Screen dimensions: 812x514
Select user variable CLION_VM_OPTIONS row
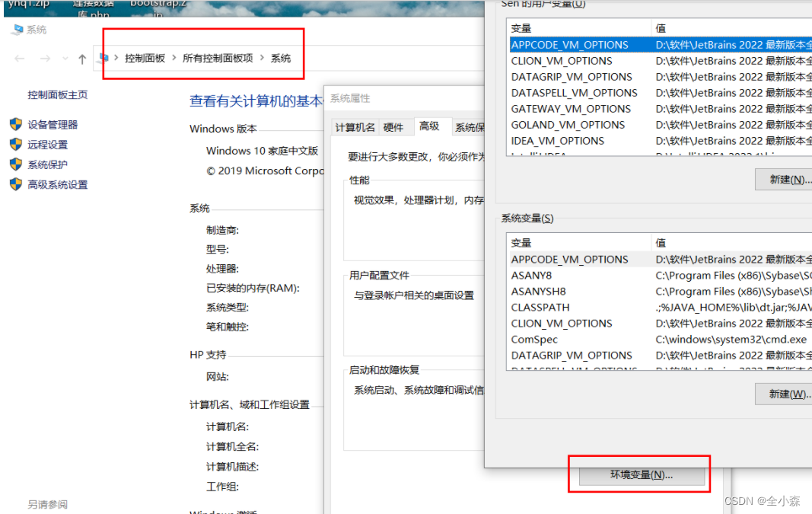661,61
